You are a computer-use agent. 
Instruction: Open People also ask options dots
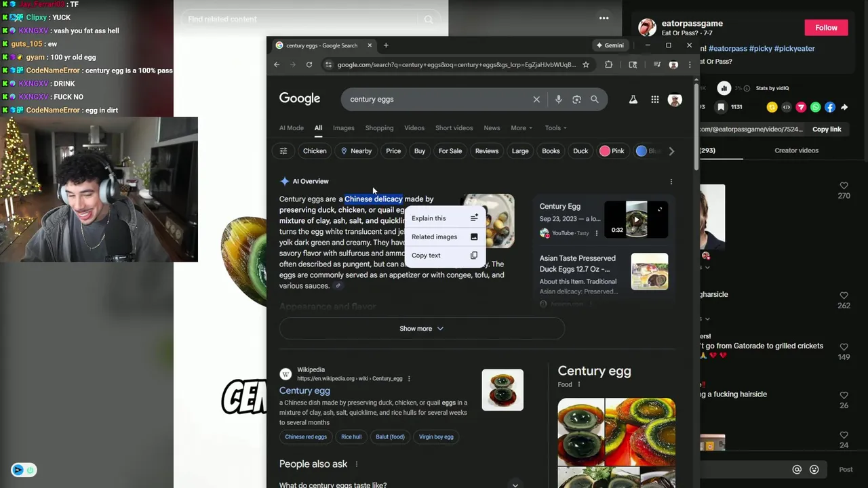click(x=357, y=464)
